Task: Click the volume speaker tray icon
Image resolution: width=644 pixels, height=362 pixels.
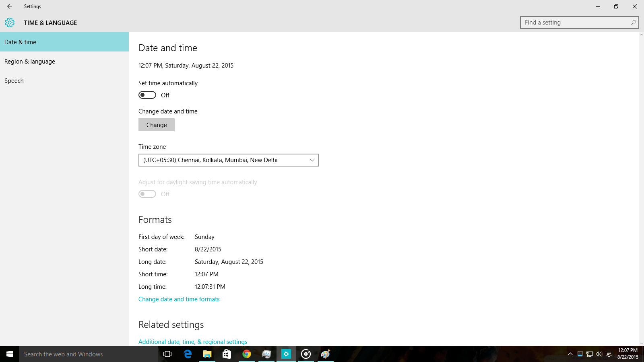Action: [599, 354]
